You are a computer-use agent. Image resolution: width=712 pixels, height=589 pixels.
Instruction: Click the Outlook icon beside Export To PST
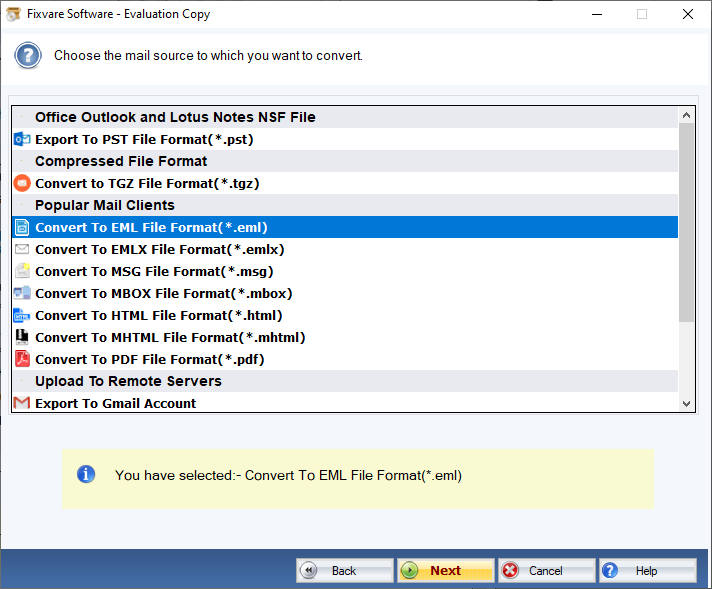(22, 139)
